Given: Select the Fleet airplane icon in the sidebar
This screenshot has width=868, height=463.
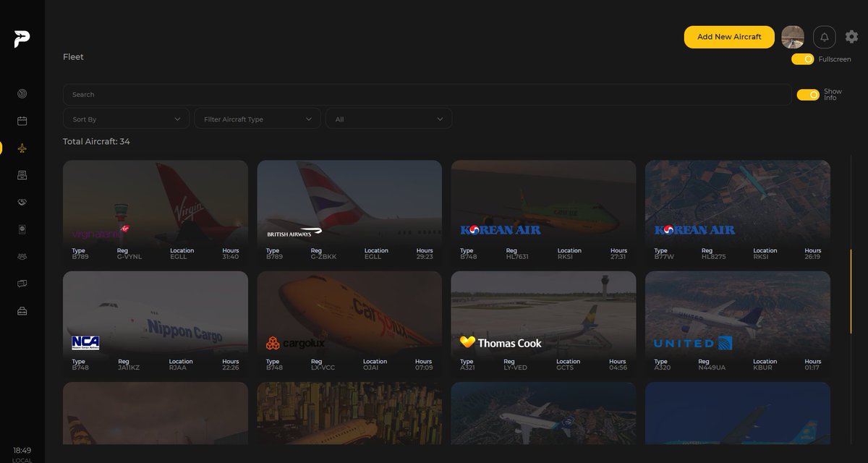Looking at the screenshot, I should (x=22, y=148).
